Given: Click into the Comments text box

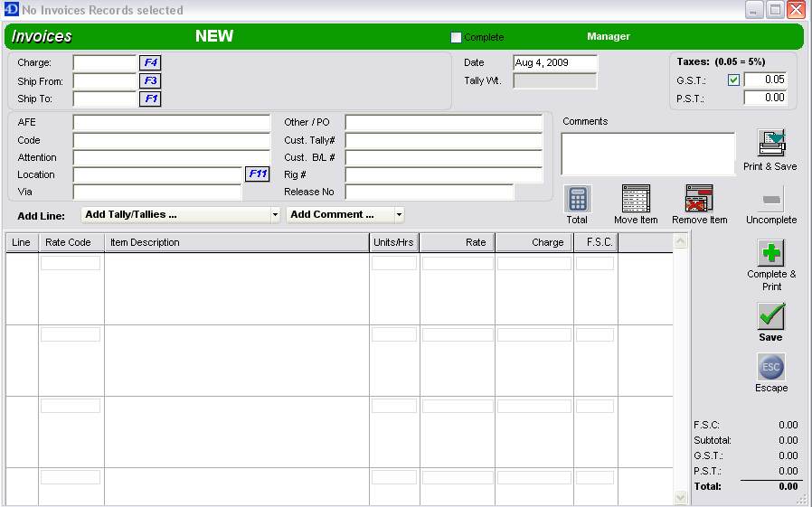Looking at the screenshot, I should 647,154.
